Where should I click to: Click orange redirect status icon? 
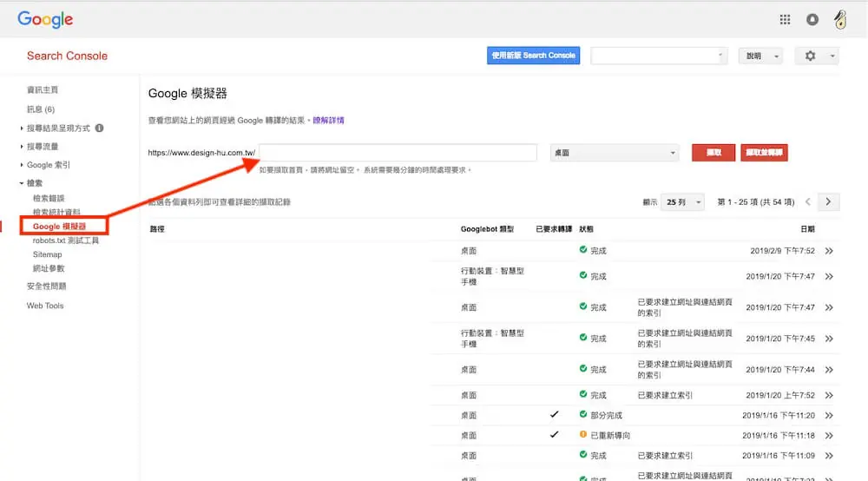tap(583, 434)
